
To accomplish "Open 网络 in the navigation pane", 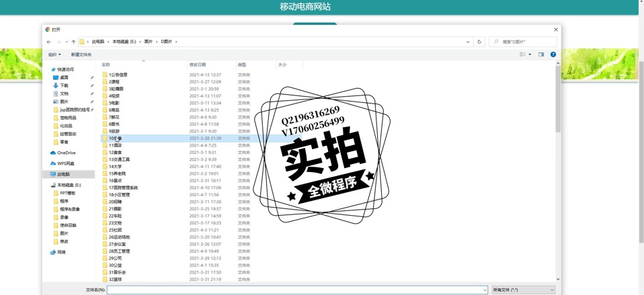I will (x=61, y=252).
